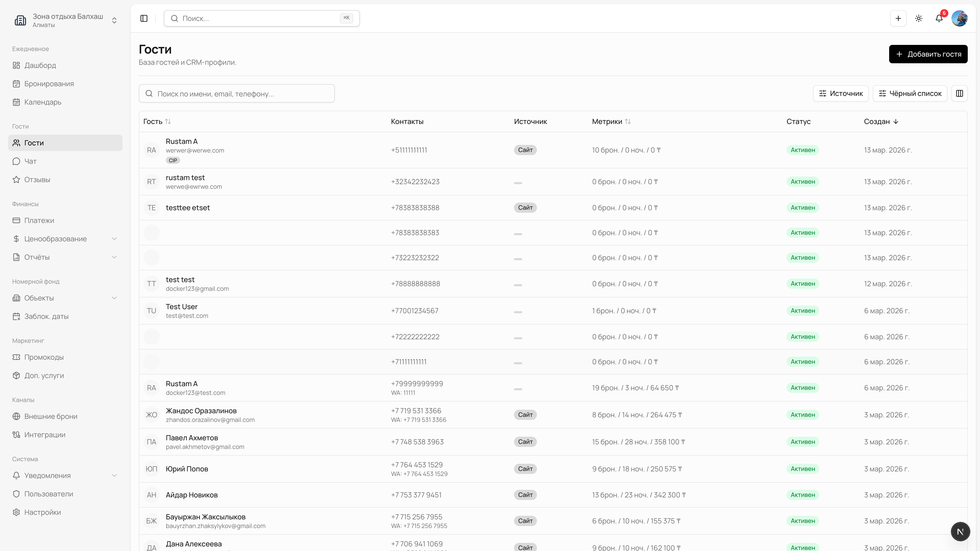Viewport: 980px width, 551px height.
Task: Click the Добавить гостя button
Action: click(x=928, y=54)
